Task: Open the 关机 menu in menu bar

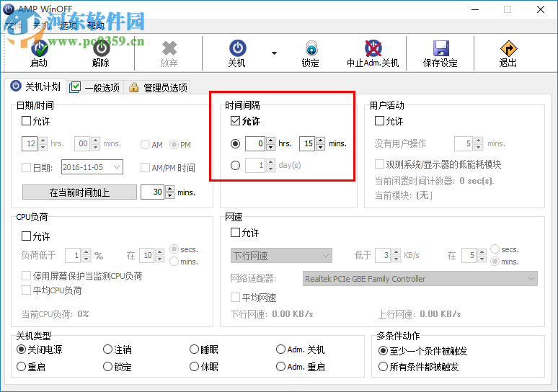Action: (x=41, y=25)
